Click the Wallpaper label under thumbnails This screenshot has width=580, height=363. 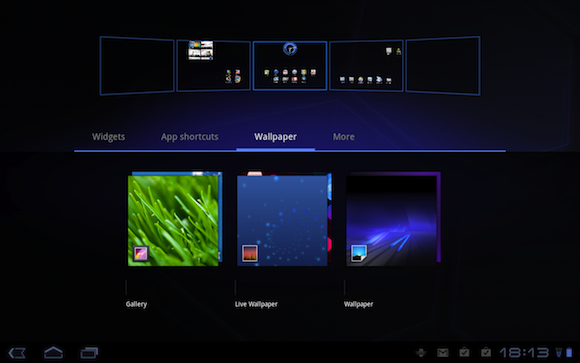358,304
